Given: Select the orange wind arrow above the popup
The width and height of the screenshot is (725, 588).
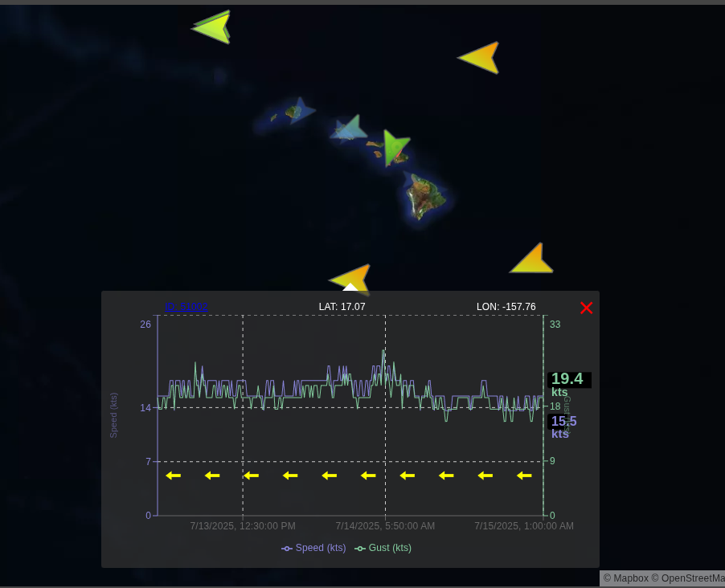Looking at the screenshot, I should tap(352, 279).
